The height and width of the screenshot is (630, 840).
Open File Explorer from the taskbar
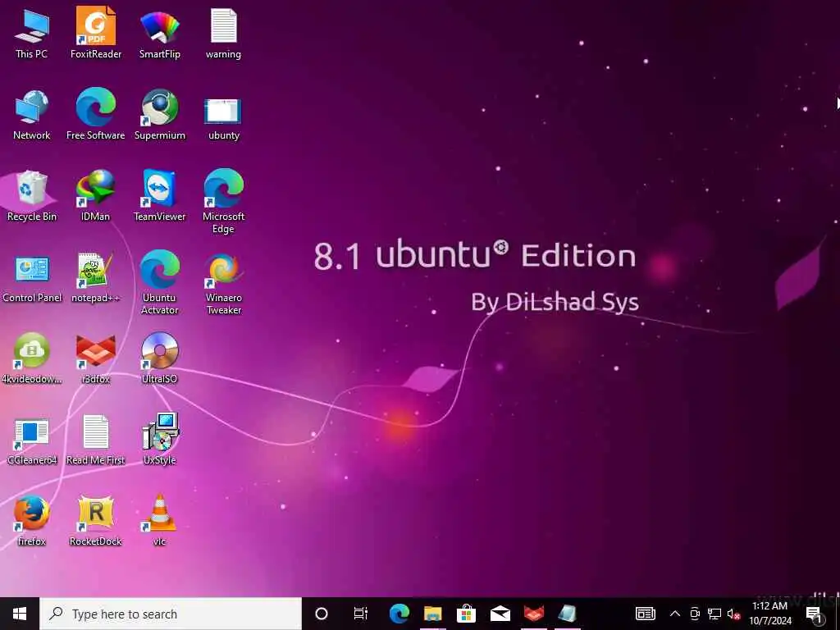pos(433,614)
